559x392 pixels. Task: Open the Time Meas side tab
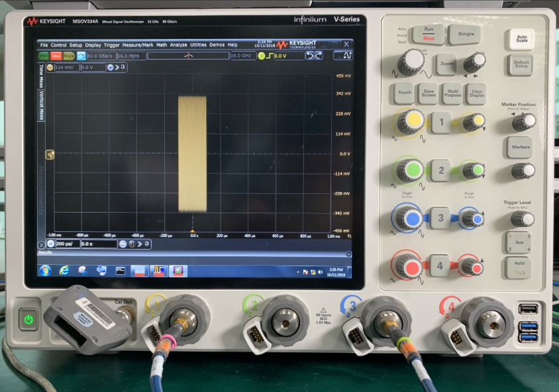tap(41, 77)
